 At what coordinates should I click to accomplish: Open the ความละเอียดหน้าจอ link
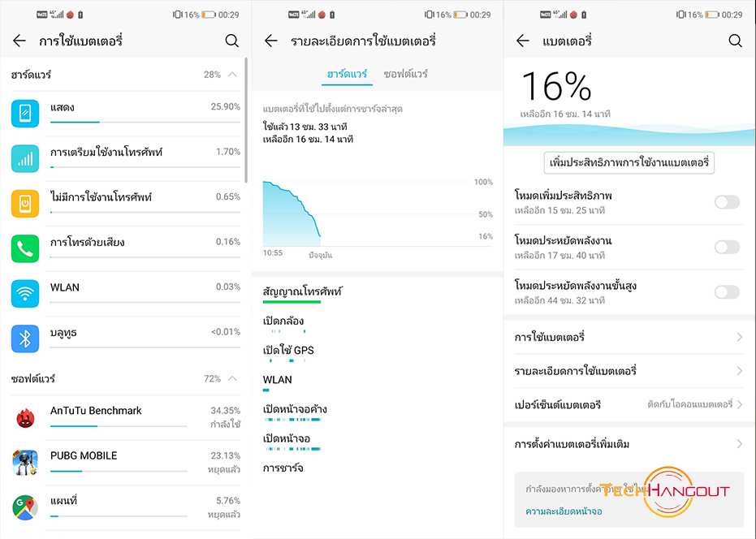coord(564,511)
